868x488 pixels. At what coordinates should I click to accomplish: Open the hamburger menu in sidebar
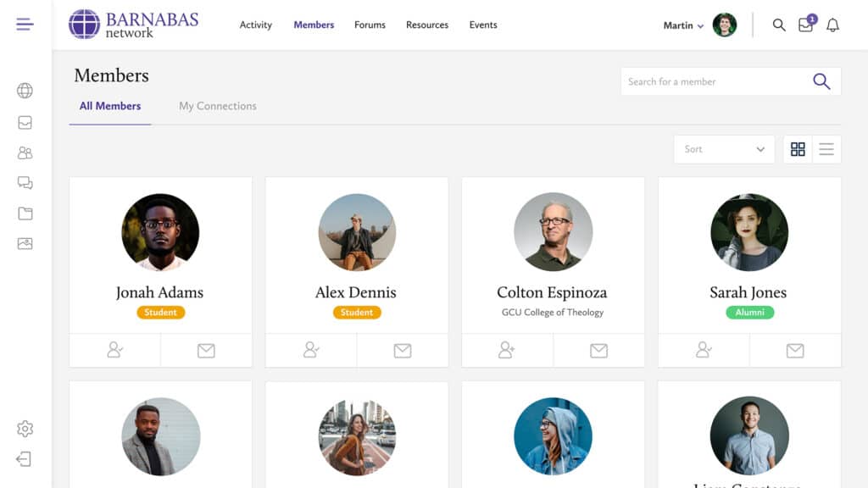pyautogui.click(x=25, y=25)
